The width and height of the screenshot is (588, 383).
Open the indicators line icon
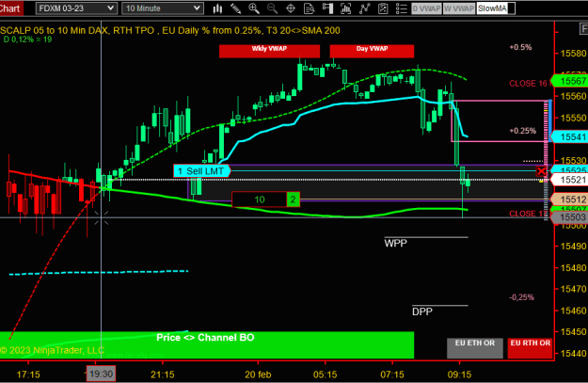coord(364,8)
